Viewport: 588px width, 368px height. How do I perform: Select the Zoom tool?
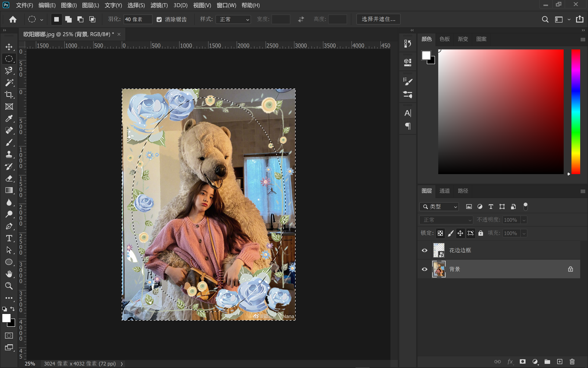point(9,286)
